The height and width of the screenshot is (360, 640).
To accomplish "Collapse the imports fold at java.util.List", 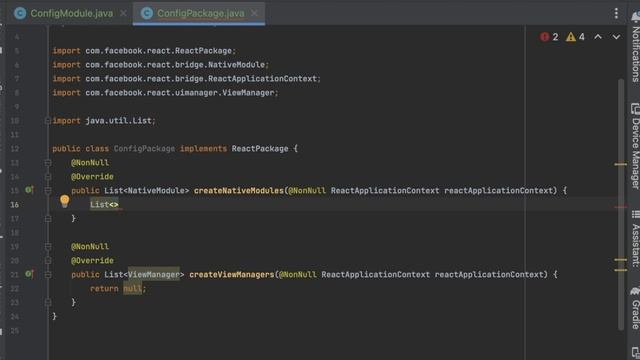I will coord(48,121).
